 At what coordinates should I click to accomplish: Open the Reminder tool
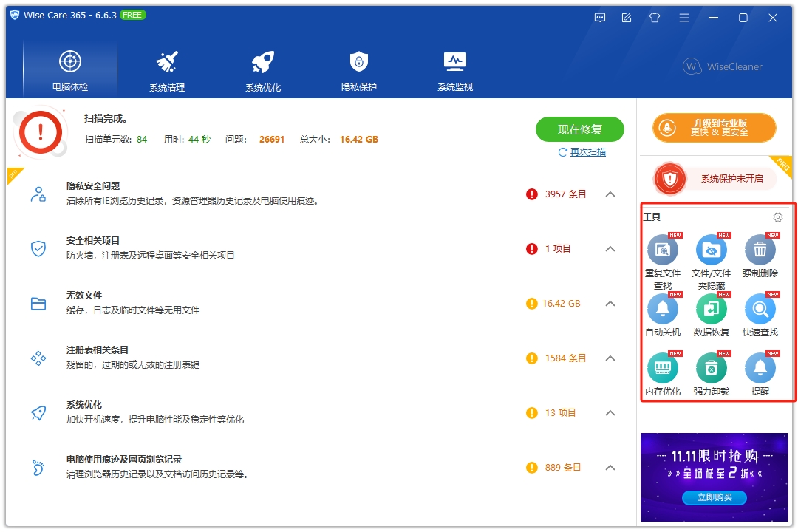tap(760, 367)
